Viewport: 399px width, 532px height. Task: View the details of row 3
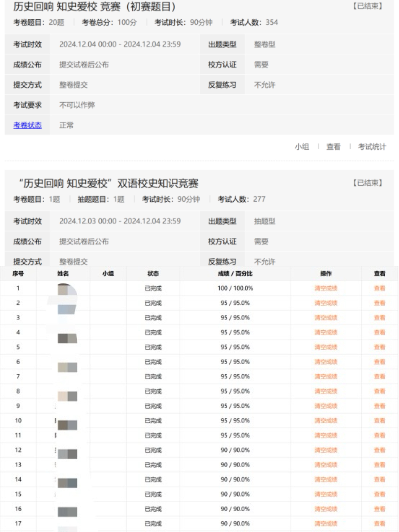tap(380, 317)
